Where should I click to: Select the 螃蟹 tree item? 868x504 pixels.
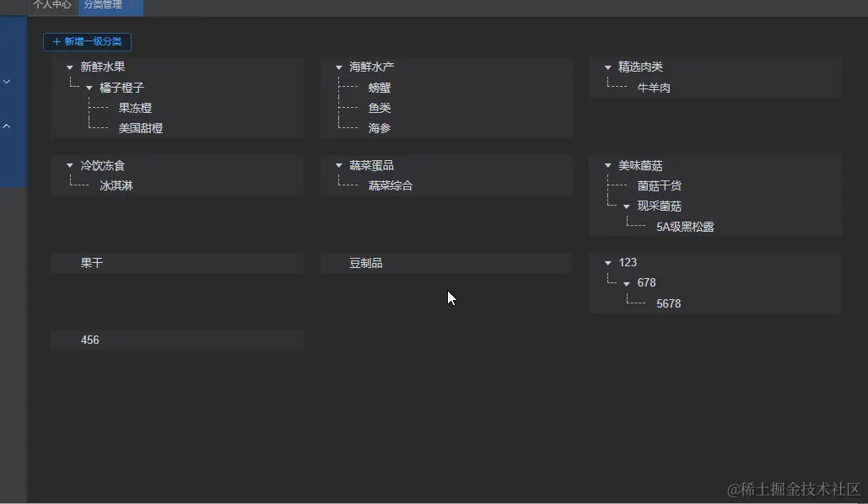click(380, 88)
